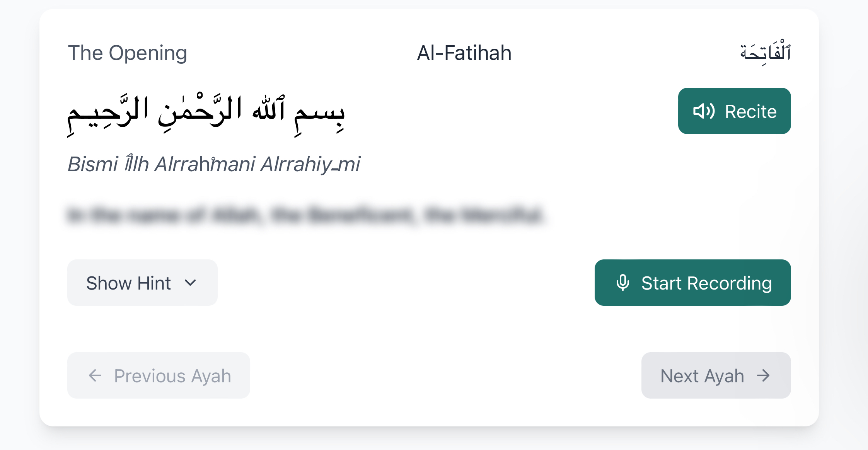Click the right arrow icon on Next Ayah

(764, 375)
